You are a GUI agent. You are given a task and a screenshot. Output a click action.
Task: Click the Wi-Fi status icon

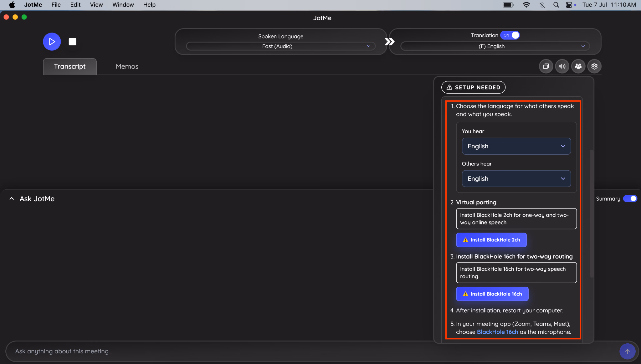[x=526, y=5]
